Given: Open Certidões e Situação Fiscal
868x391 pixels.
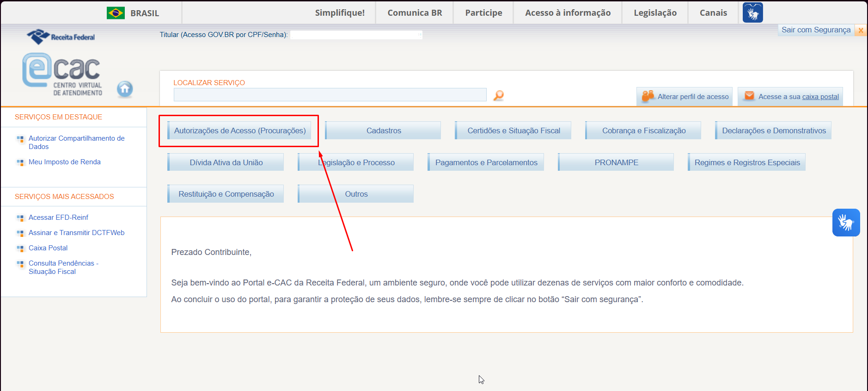Looking at the screenshot, I should [513, 131].
